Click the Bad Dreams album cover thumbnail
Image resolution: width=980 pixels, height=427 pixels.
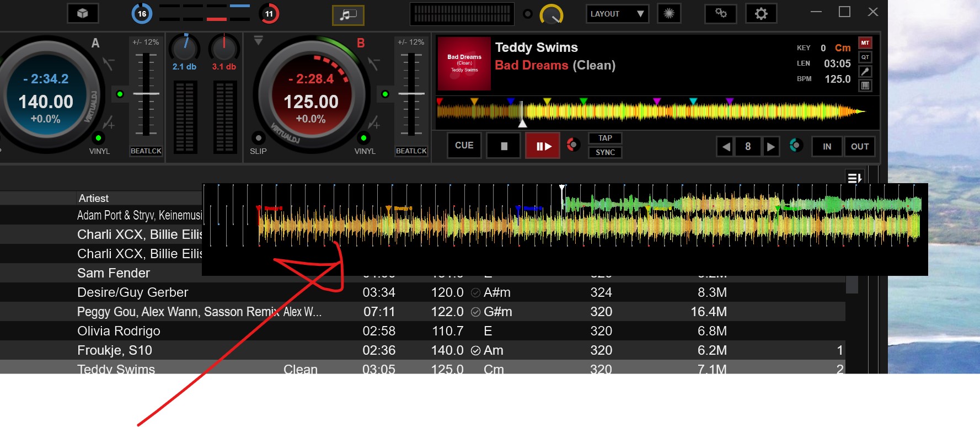464,64
